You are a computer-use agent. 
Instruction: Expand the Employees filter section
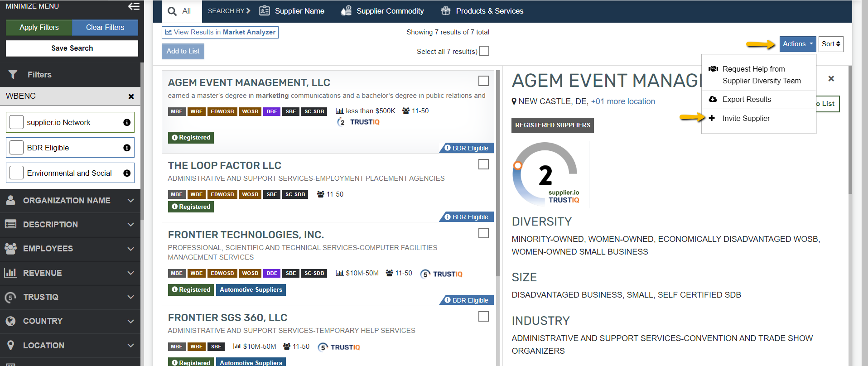70,249
